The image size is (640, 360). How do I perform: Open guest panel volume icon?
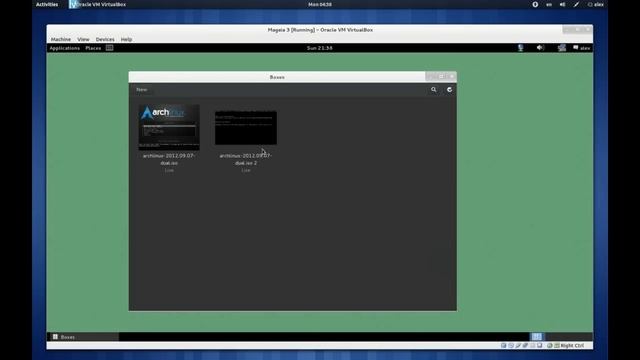point(540,48)
